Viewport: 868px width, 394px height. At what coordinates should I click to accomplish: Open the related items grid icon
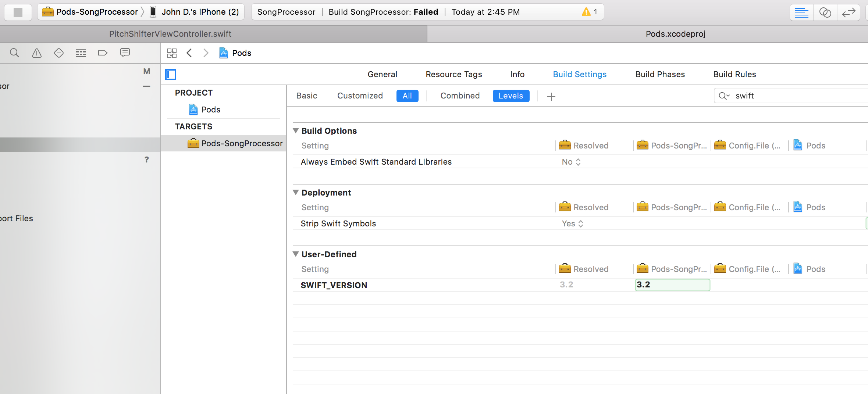tap(172, 53)
